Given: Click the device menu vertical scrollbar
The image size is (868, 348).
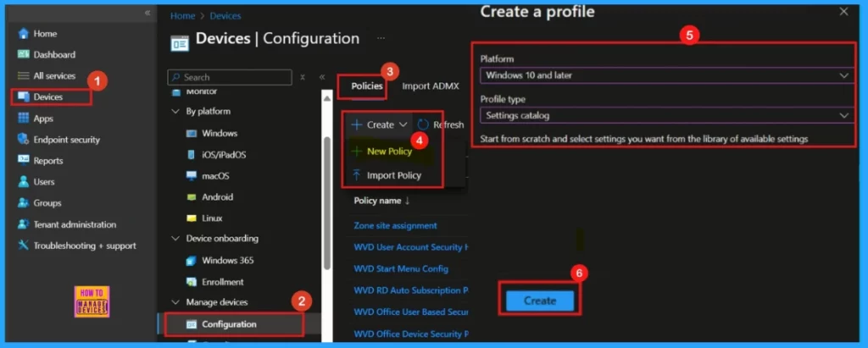Looking at the screenshot, I should click(326, 202).
